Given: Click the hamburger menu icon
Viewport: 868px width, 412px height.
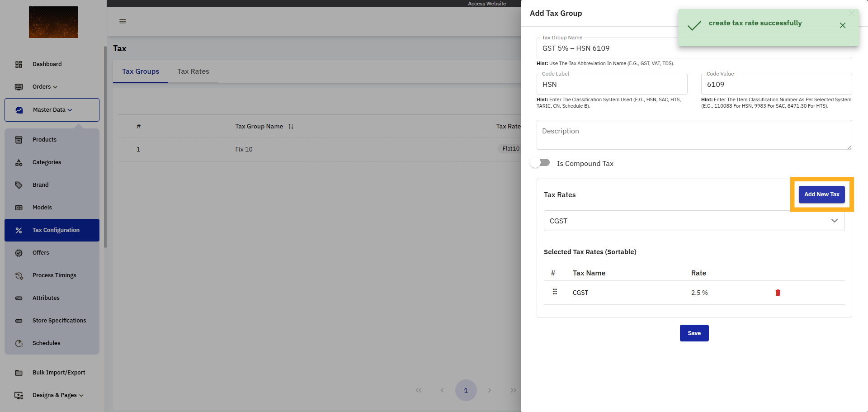Looking at the screenshot, I should 123,21.
